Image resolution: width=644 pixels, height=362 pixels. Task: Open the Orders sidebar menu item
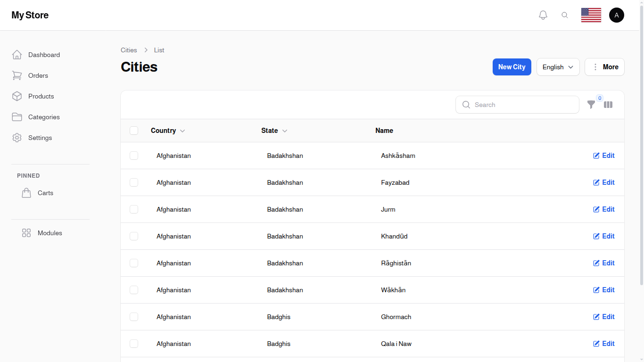38,75
